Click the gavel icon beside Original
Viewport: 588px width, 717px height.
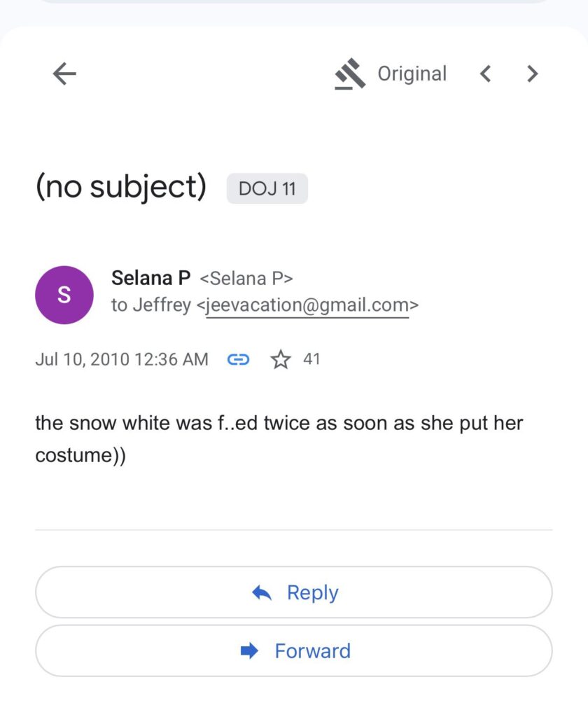click(350, 74)
